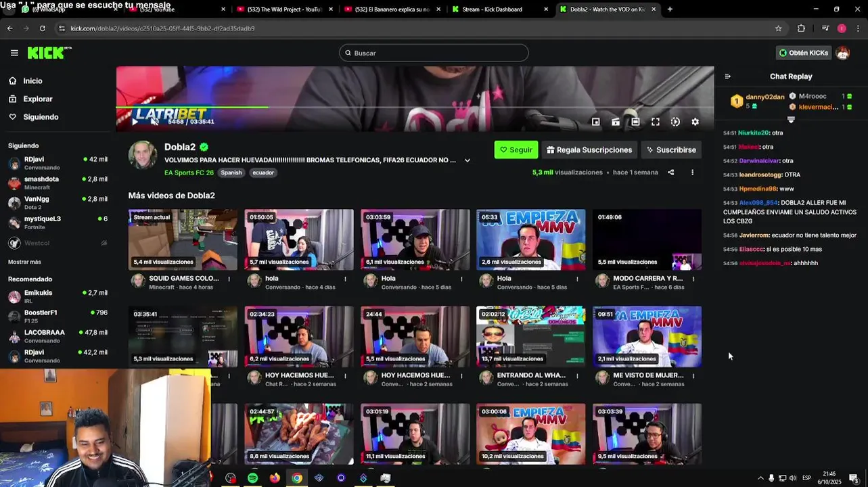
Task: Open offline Westcol channel
Action: [x=58, y=243]
